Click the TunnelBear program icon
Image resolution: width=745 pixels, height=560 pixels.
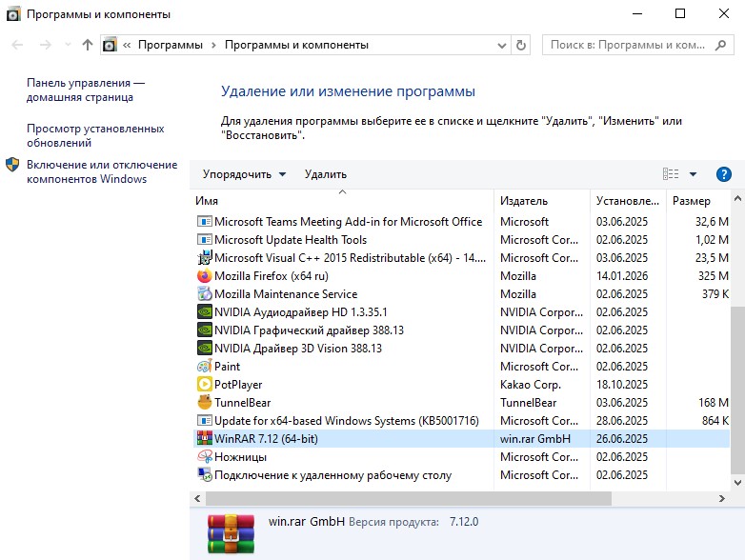pyautogui.click(x=204, y=403)
